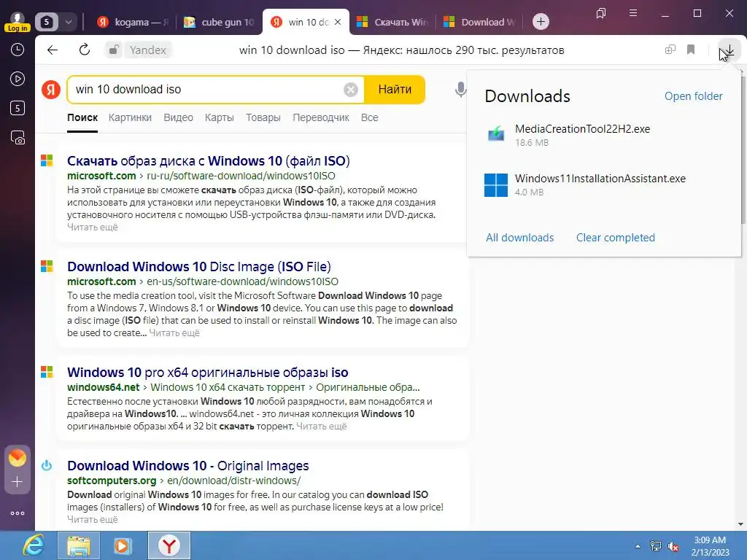
Task: Switch to the kogama tab
Action: (131, 22)
